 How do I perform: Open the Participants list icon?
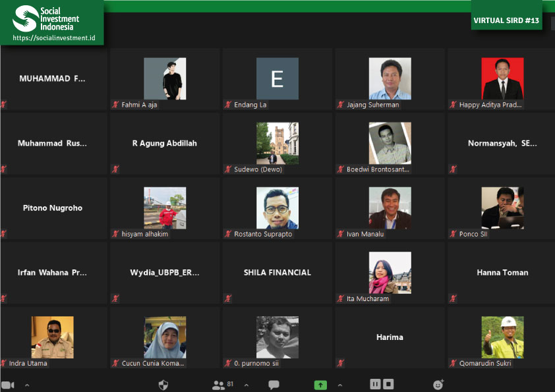[218, 385]
